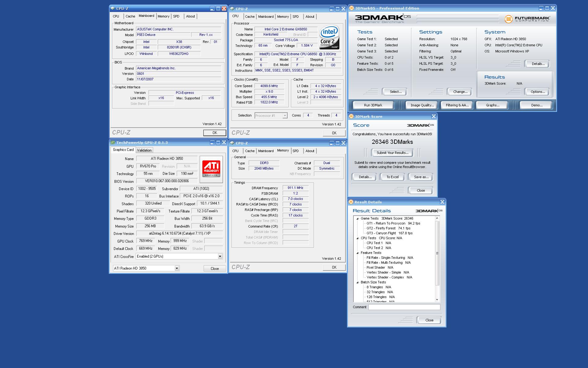This screenshot has width=588, height=368.
Task: Switch to Memory tab in CPU-Z Mainboard window
Action: pyautogui.click(x=164, y=16)
